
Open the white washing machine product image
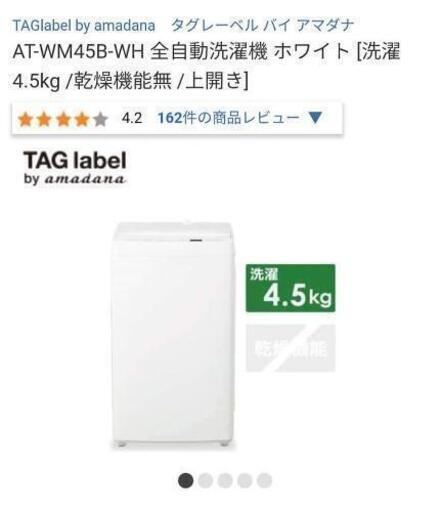[172, 333]
